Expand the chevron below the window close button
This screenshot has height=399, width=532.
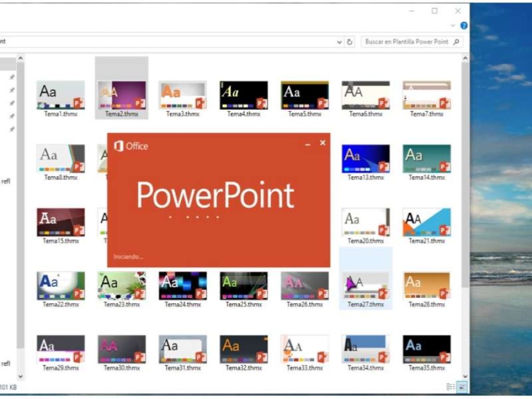[x=453, y=25]
